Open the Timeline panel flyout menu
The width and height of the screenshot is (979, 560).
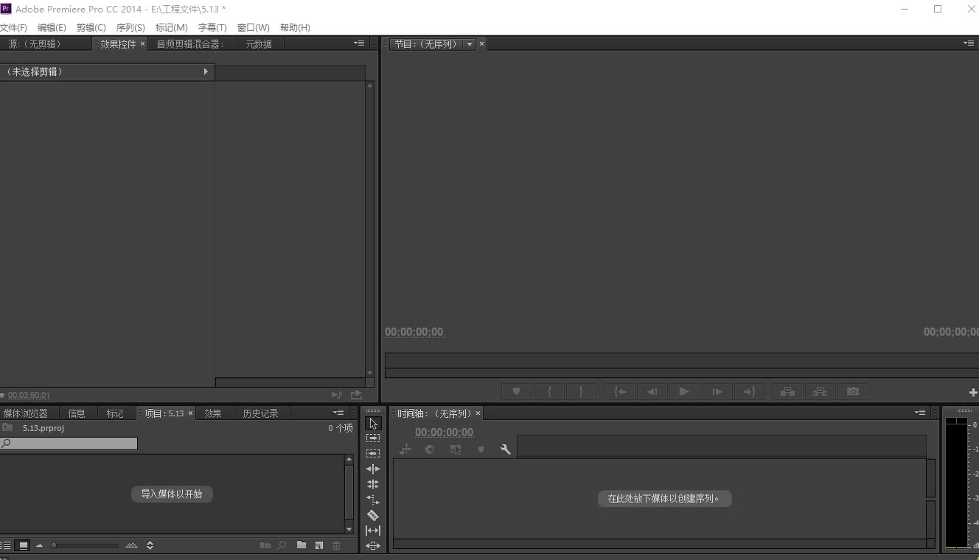click(920, 413)
